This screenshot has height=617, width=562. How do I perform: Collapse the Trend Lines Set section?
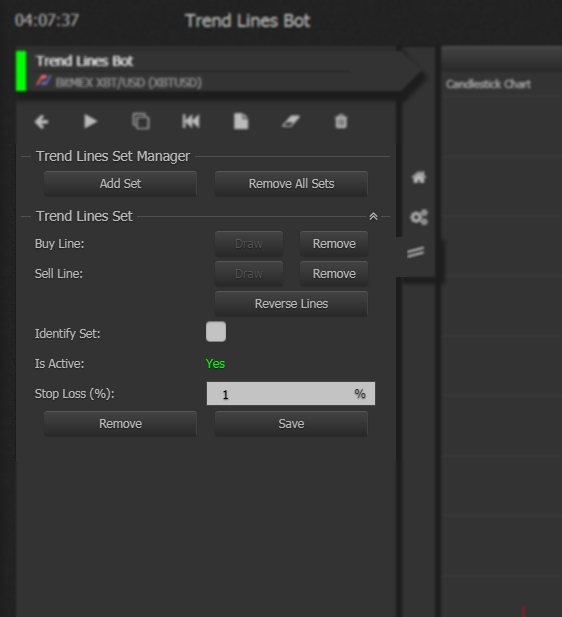point(373,216)
